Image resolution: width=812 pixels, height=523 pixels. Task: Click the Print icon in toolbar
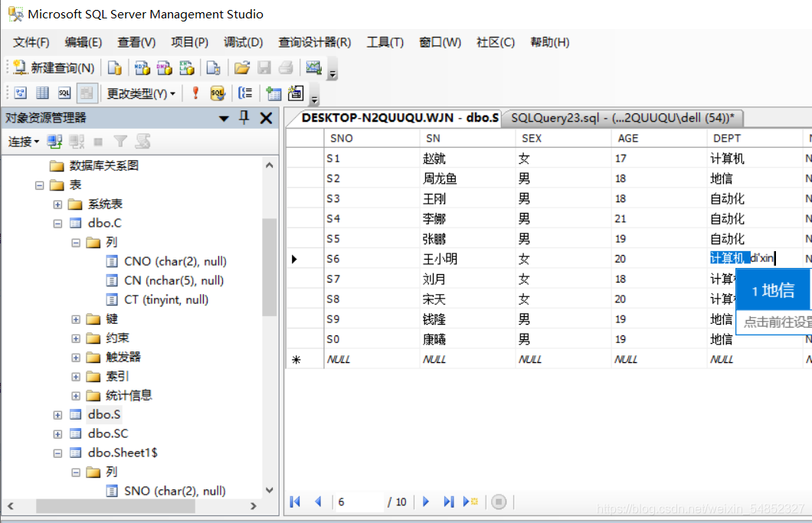pyautogui.click(x=286, y=68)
